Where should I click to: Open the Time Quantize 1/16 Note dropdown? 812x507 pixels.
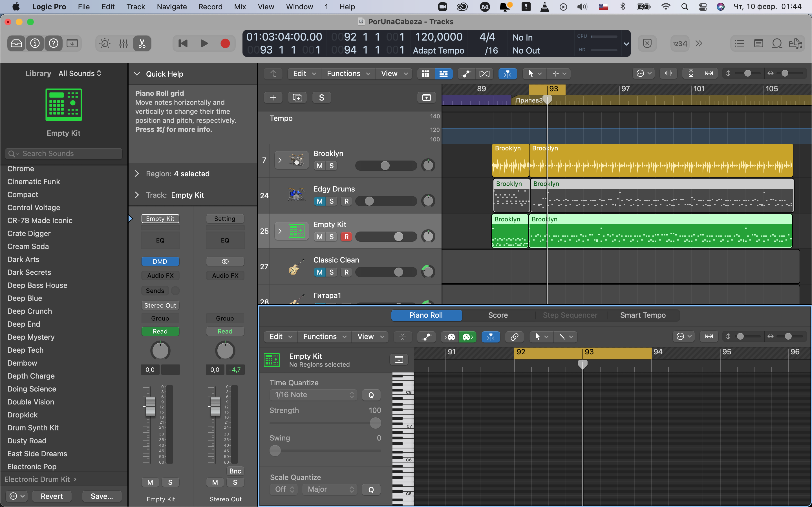[x=314, y=395]
